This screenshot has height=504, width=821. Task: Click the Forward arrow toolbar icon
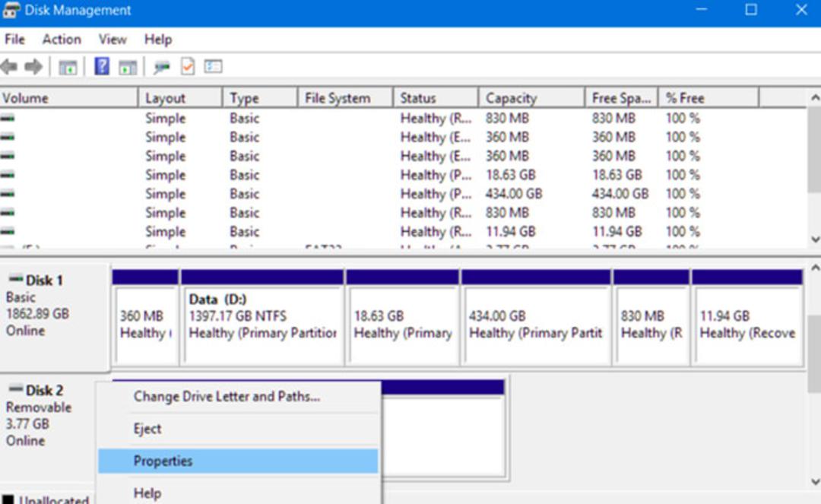pyautogui.click(x=33, y=66)
